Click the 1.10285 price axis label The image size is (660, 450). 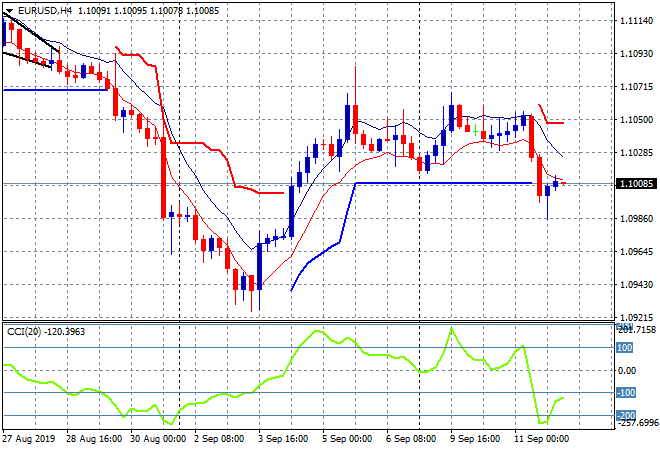637,152
